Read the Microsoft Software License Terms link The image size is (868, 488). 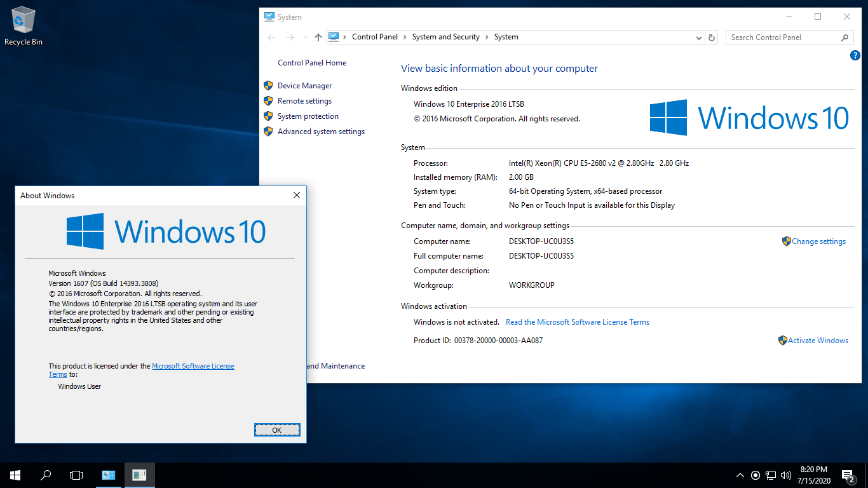578,322
